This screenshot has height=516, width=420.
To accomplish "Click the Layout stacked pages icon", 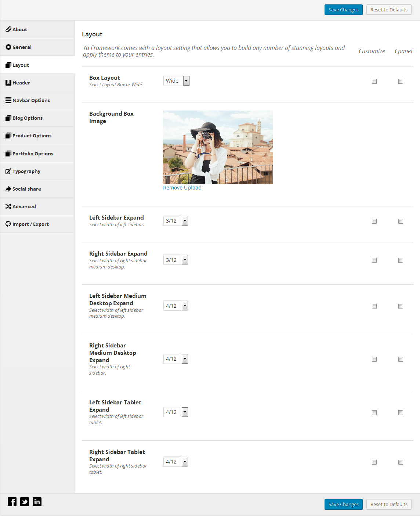I will click(8, 65).
